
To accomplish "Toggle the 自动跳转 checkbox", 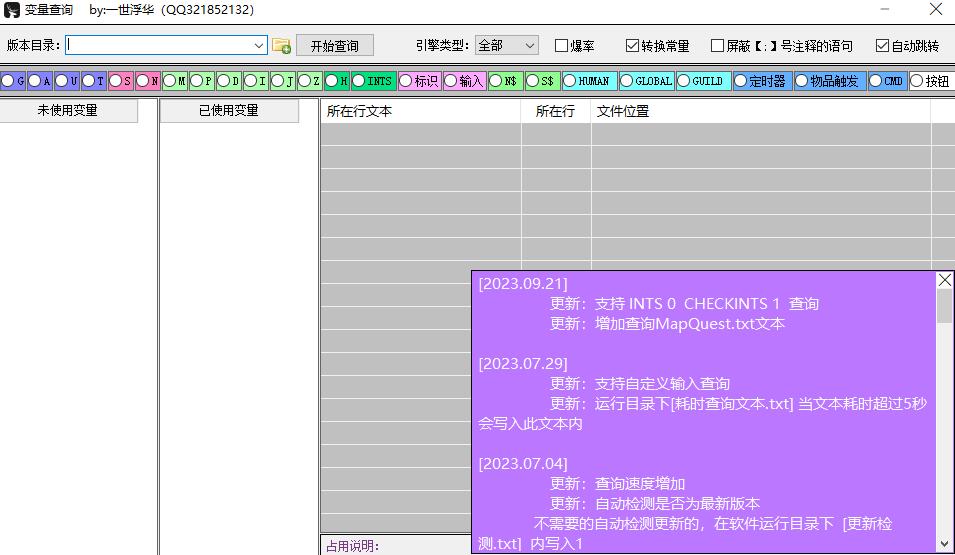I will [x=882, y=46].
